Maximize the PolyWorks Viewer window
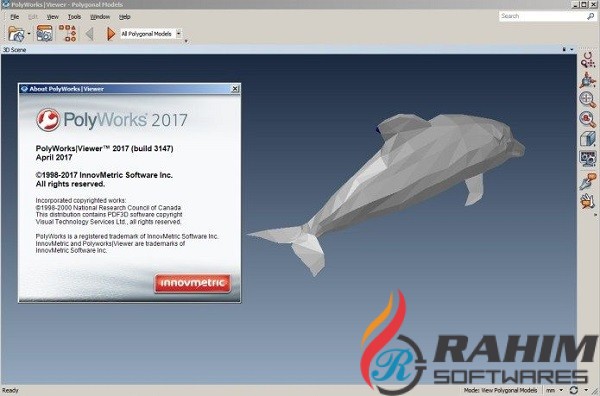Image resolution: width=600 pixels, height=396 pixels. point(584,5)
